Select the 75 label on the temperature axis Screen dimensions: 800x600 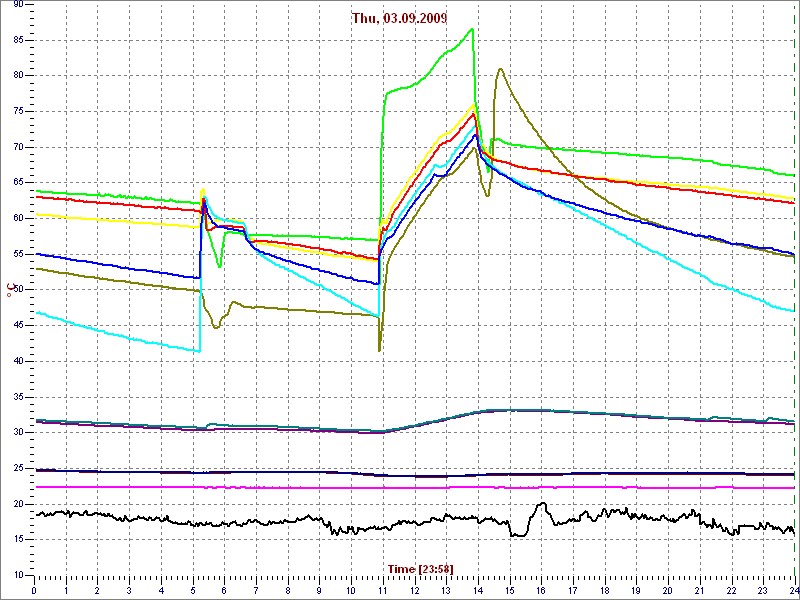(18, 111)
